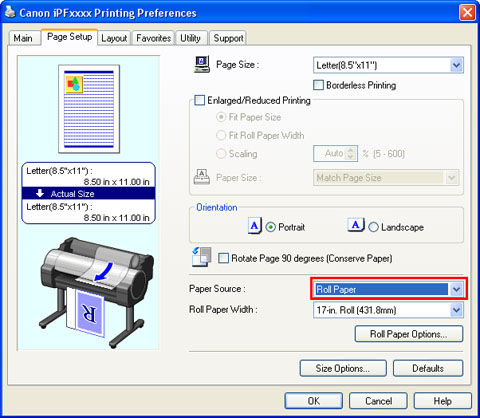Image resolution: width=480 pixels, height=418 pixels.
Task: Click the roll paper printer illustration
Action: [x=96, y=293]
